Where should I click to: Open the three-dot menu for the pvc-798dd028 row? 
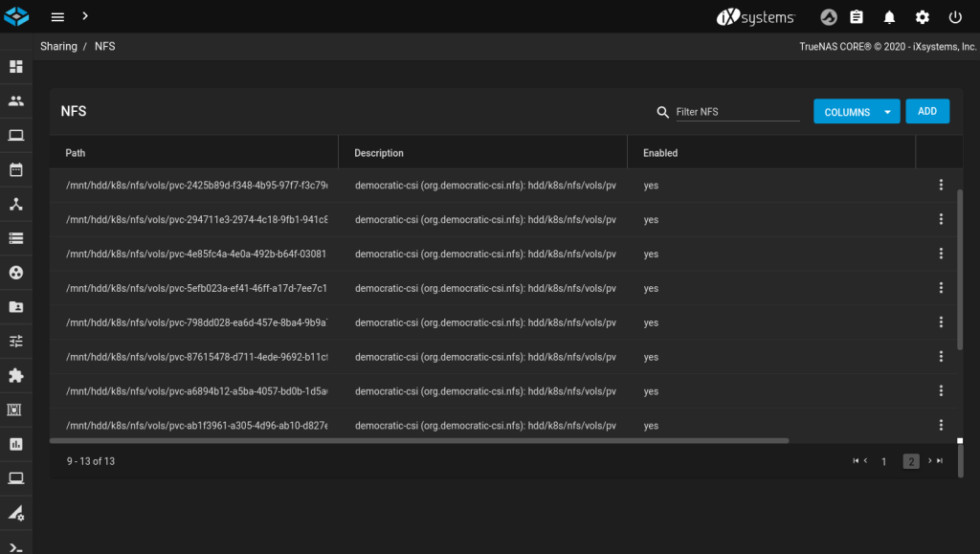coord(941,322)
